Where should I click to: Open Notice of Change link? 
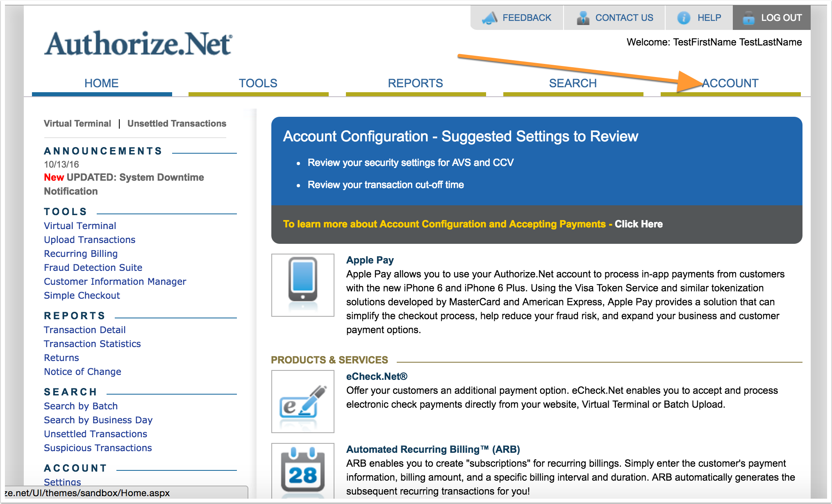[82, 372]
